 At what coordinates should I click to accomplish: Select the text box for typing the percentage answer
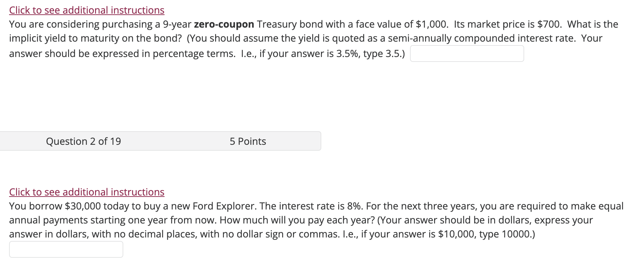(467, 53)
